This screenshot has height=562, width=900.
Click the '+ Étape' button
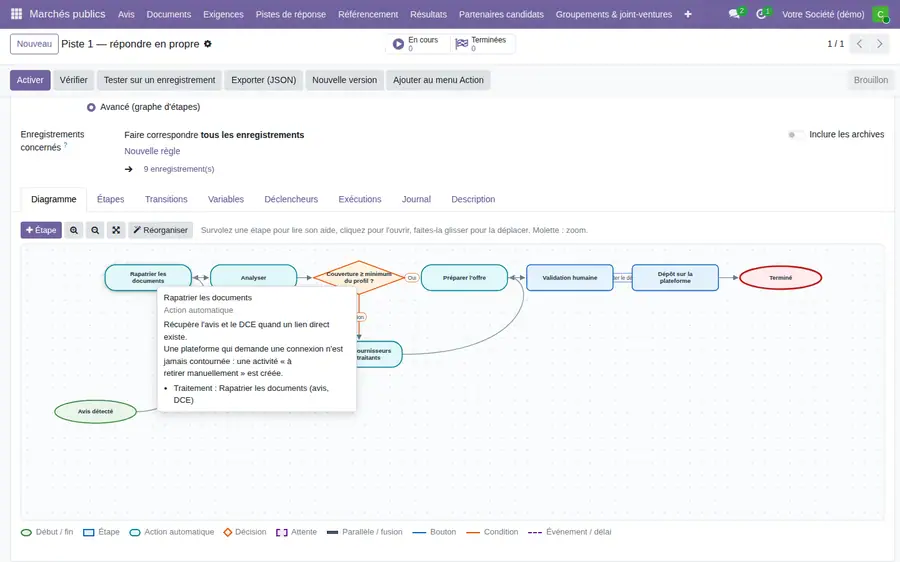tap(41, 230)
